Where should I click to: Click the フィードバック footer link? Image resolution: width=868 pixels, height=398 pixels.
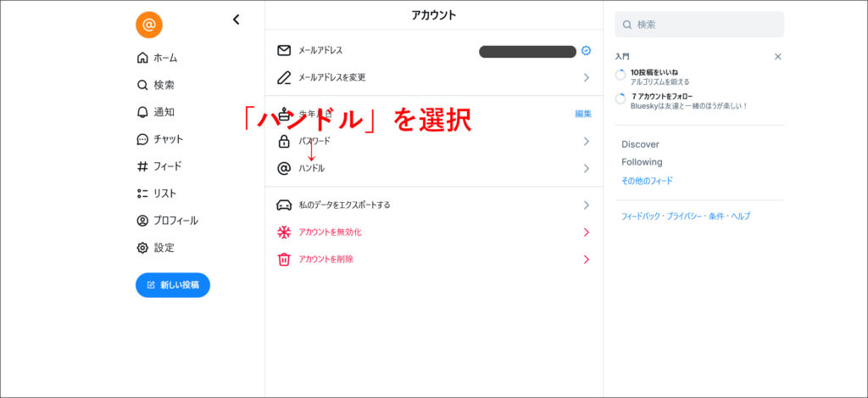point(641,216)
